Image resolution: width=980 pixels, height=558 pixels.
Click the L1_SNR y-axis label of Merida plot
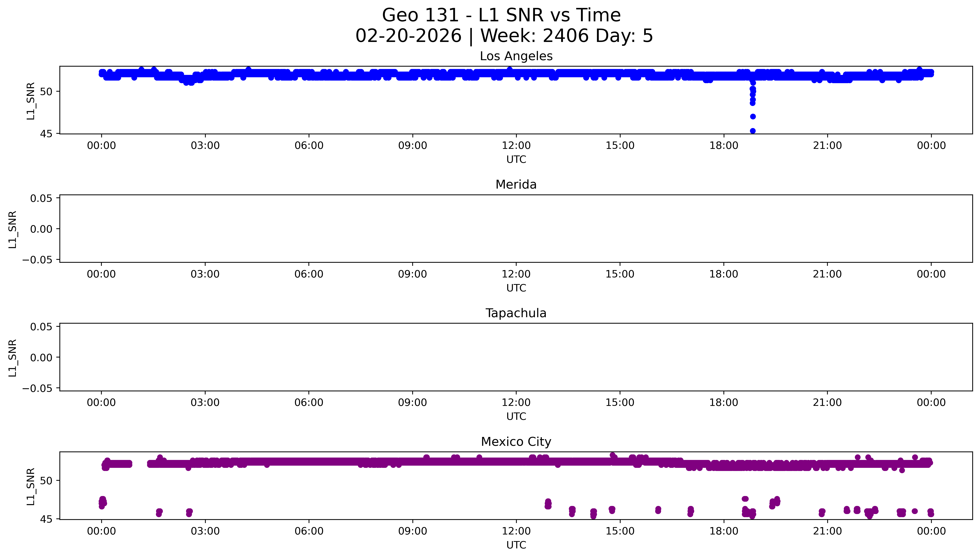[x=13, y=229]
